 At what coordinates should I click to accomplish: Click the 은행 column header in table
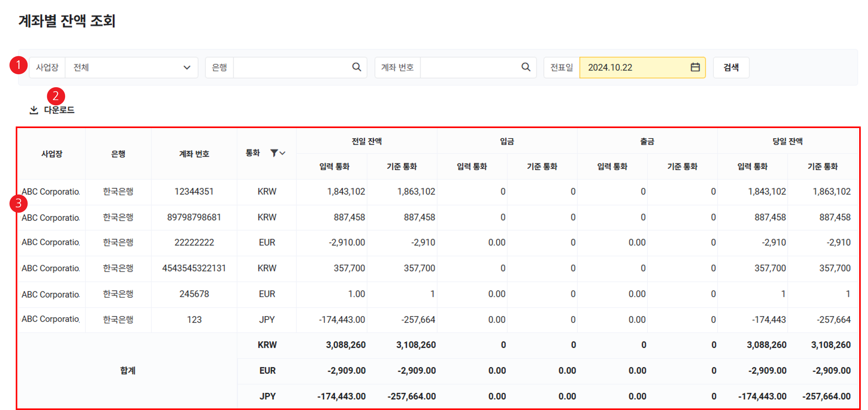coord(118,154)
